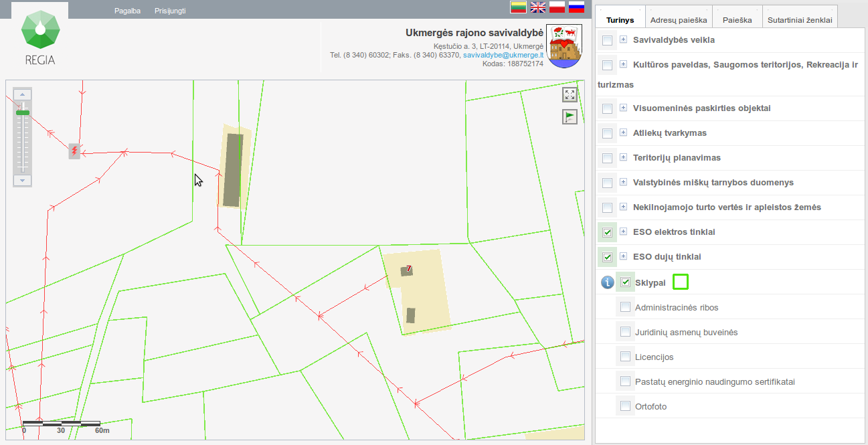Click the Ukmergės coat of arms
Image resolution: width=868 pixels, height=445 pixels.
pyautogui.click(x=564, y=46)
